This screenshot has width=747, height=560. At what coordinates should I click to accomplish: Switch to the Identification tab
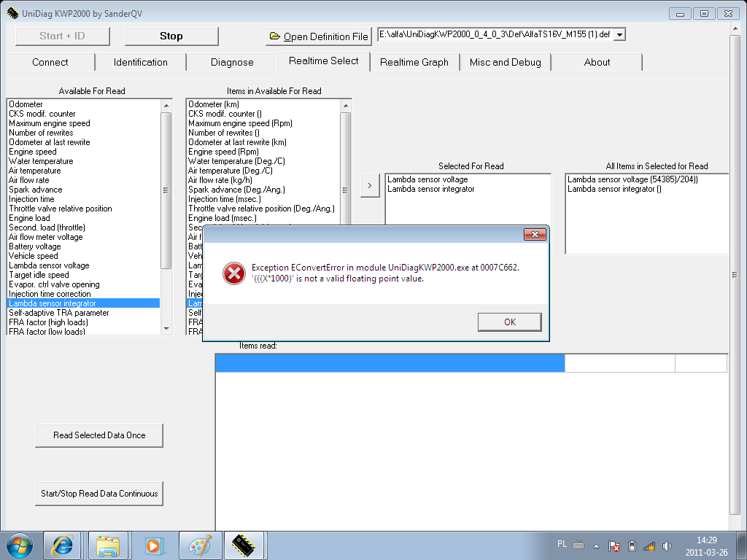[141, 63]
